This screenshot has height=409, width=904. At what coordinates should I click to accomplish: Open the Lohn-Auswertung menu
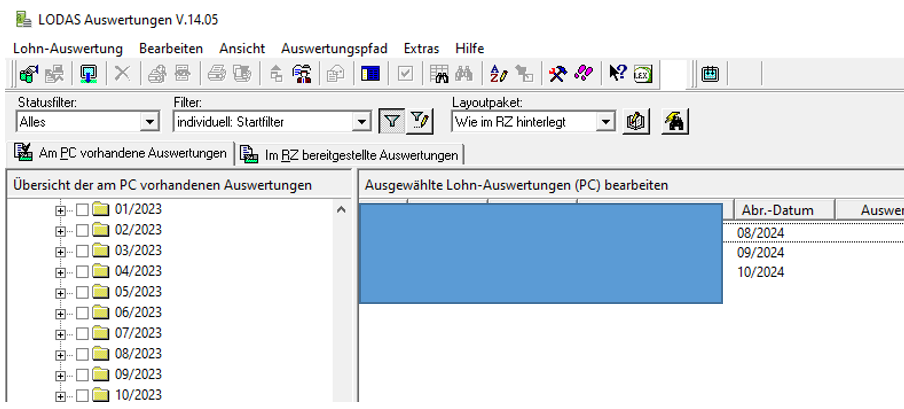(x=68, y=48)
